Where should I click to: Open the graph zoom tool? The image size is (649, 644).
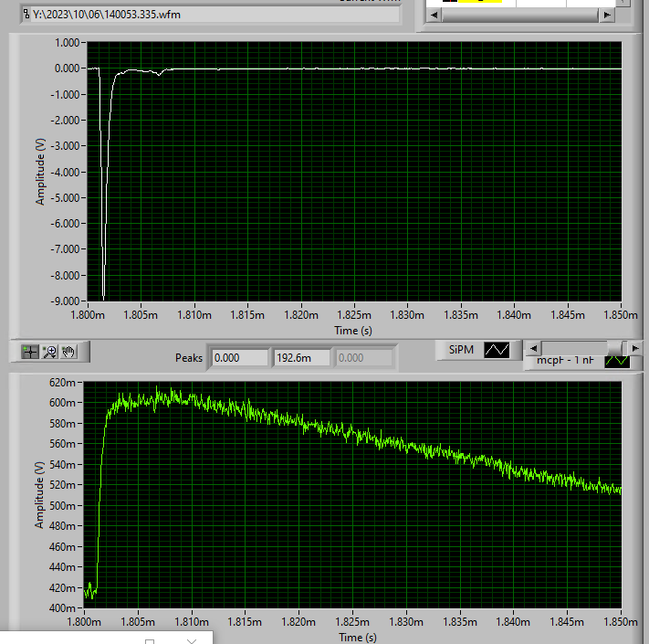(x=50, y=352)
